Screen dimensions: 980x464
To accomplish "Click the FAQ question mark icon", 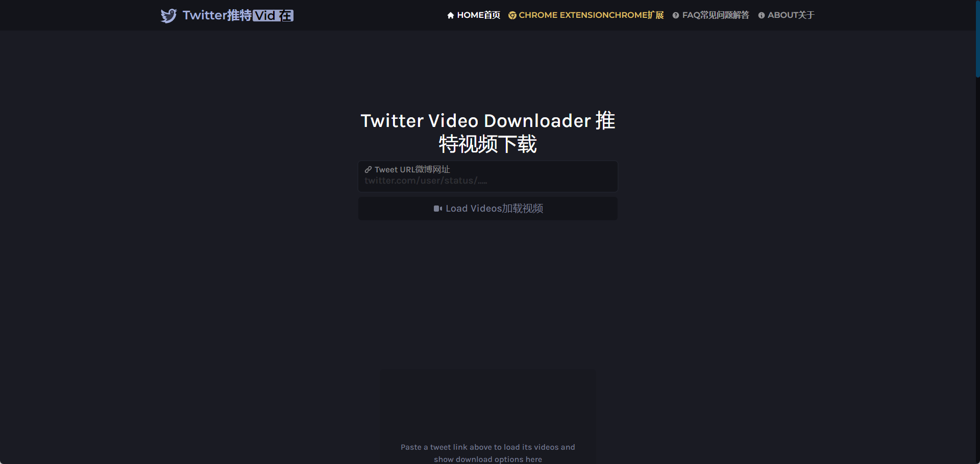I will pos(676,15).
